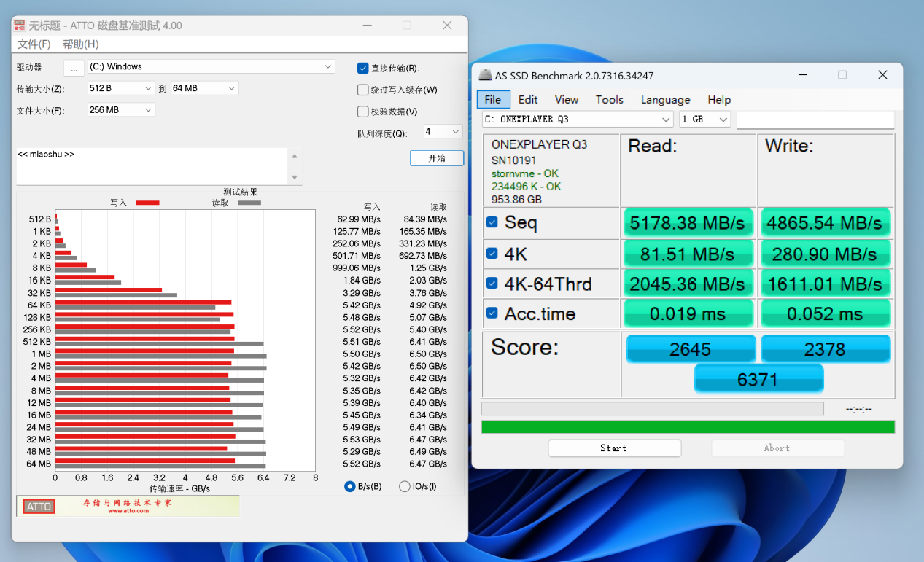Maximize the AS SSD Benchmark window

coord(842,75)
